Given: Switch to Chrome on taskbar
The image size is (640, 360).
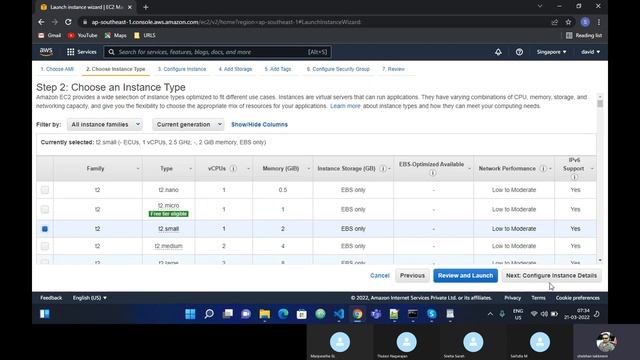Looking at the screenshot, I should click(x=358, y=314).
